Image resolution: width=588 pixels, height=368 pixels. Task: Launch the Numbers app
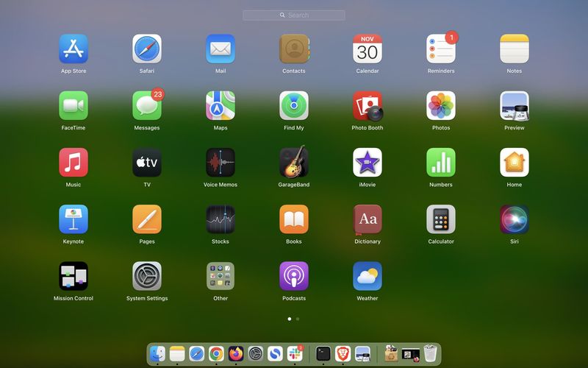[441, 162]
